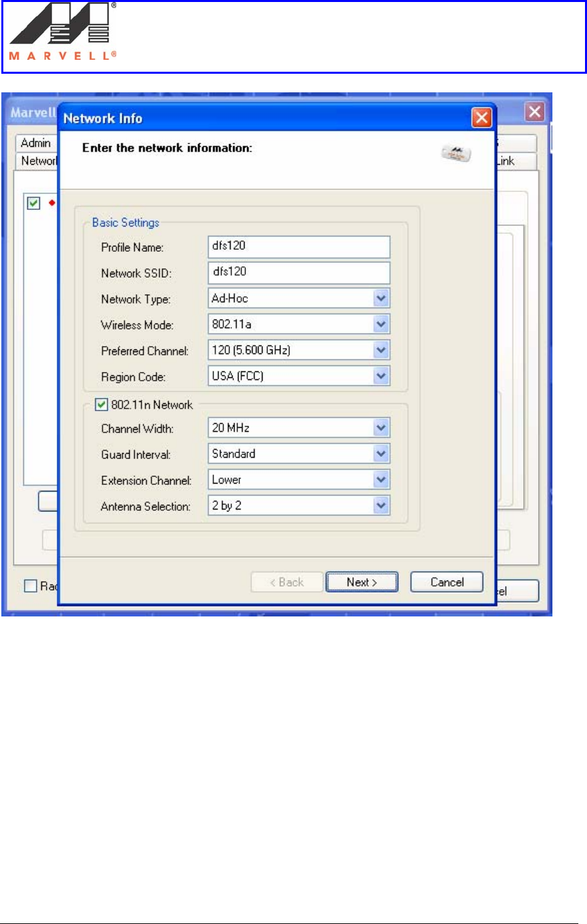Close the Network Info dialog with X
Image resolution: width=587 pixels, height=924 pixels.
pyautogui.click(x=481, y=118)
